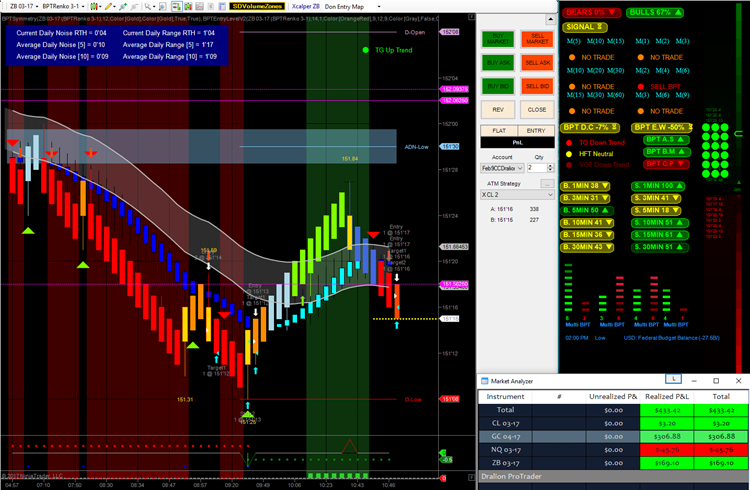Viewport: 750px width, 490px height.
Task: Click BUY ASK button
Action: [498, 63]
